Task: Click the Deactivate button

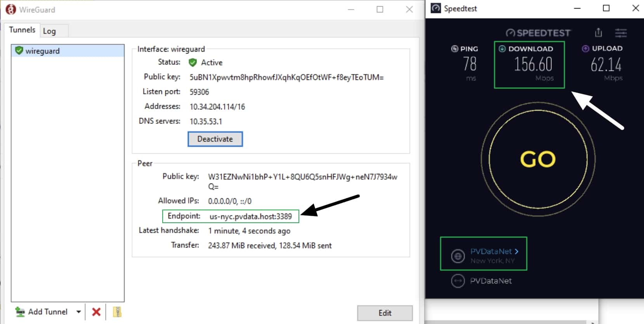Action: [215, 139]
